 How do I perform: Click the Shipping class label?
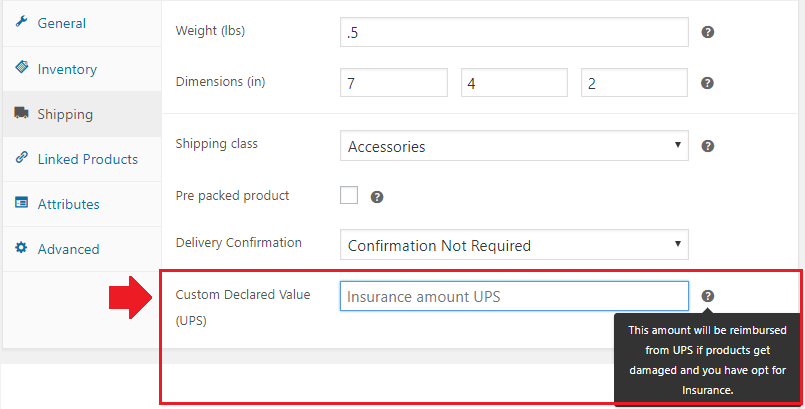point(217,144)
